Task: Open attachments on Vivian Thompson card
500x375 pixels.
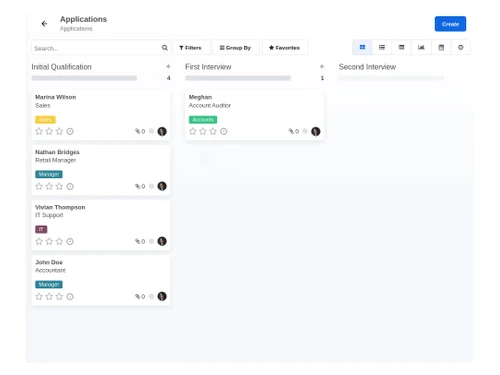Action: tap(140, 241)
